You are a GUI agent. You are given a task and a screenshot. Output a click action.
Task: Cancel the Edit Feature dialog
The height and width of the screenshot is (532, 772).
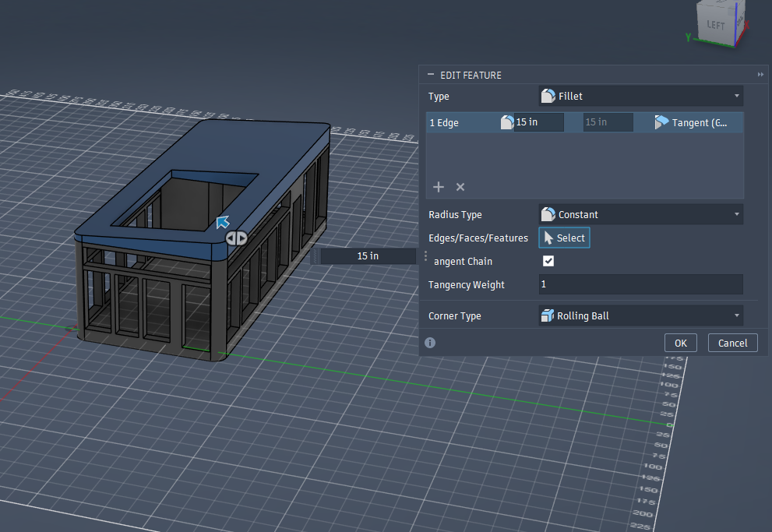coord(732,343)
